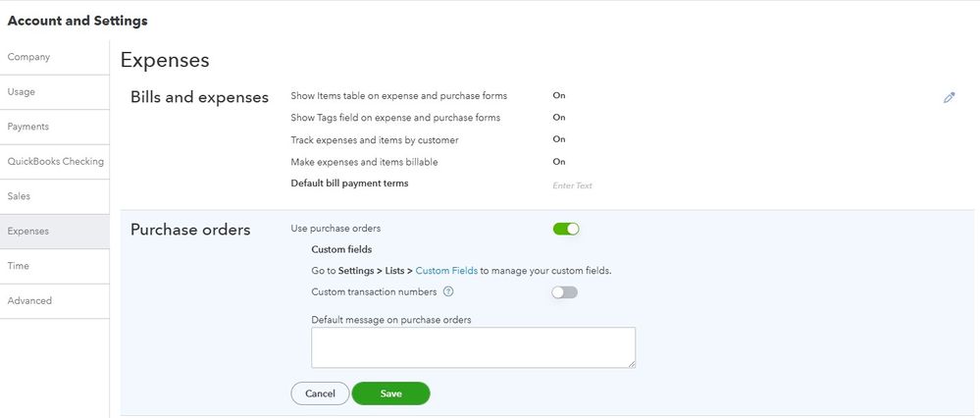Click the Show Tags field setting row
Image resolution: width=980 pixels, height=418 pixels.
tap(395, 118)
